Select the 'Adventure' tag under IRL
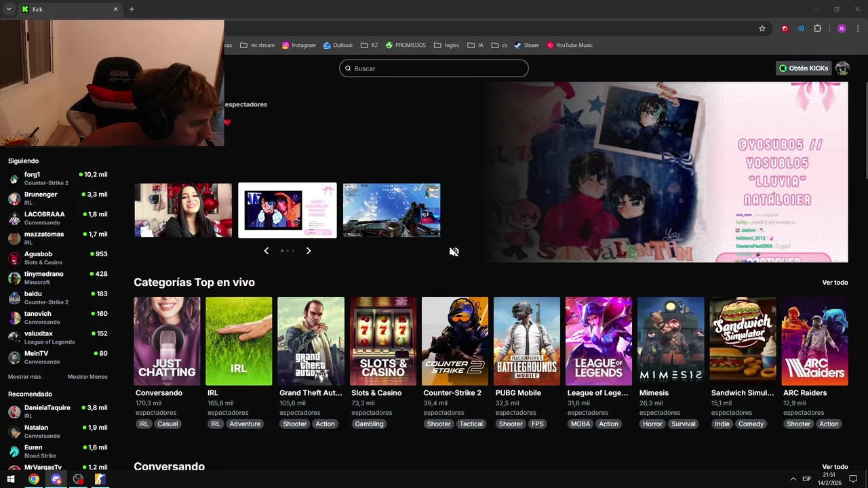This screenshot has width=868, height=488. pos(245,424)
